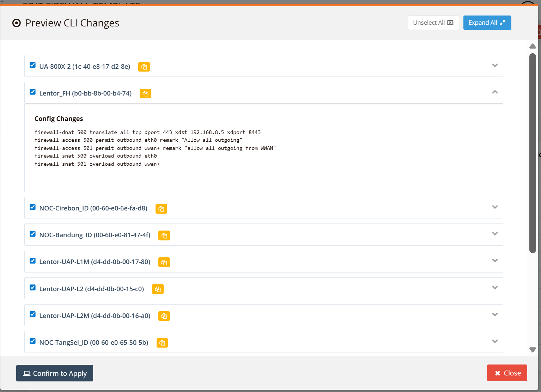Copy CLI config for Lentor_FH device
This screenshot has height=392, width=541.
point(145,93)
